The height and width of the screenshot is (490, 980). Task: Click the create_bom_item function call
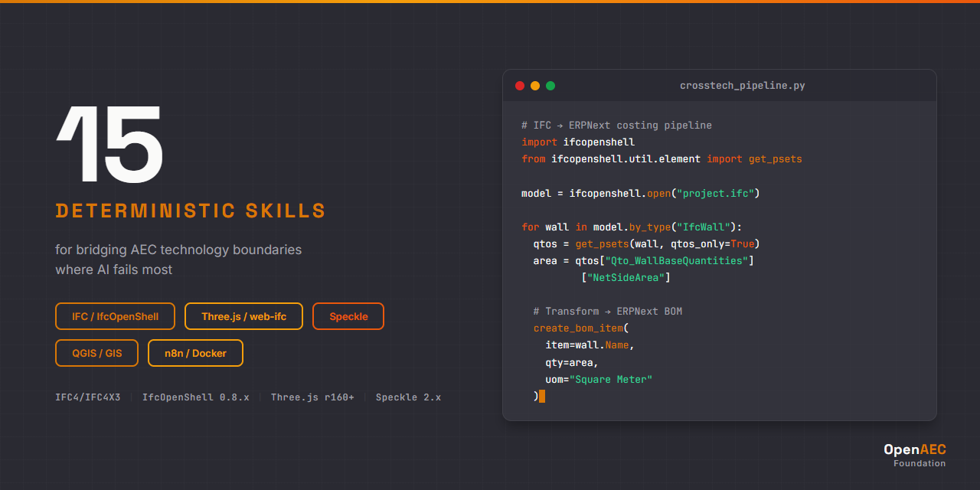(x=578, y=328)
